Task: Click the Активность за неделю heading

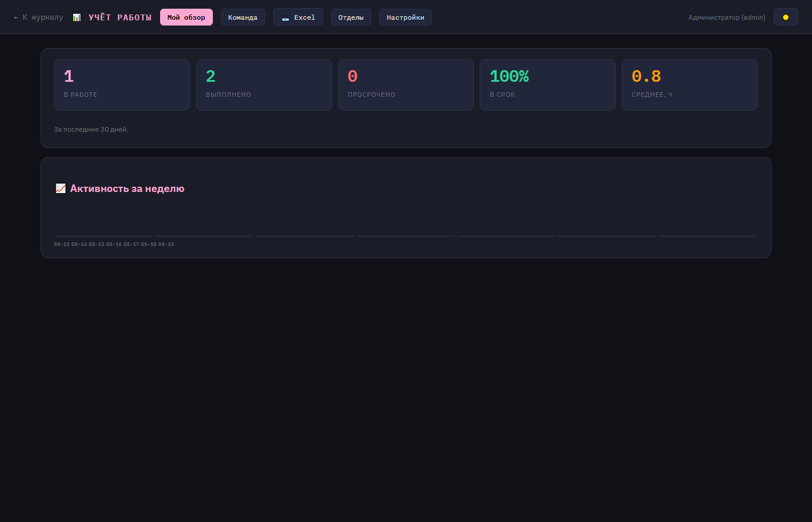Action: click(127, 188)
